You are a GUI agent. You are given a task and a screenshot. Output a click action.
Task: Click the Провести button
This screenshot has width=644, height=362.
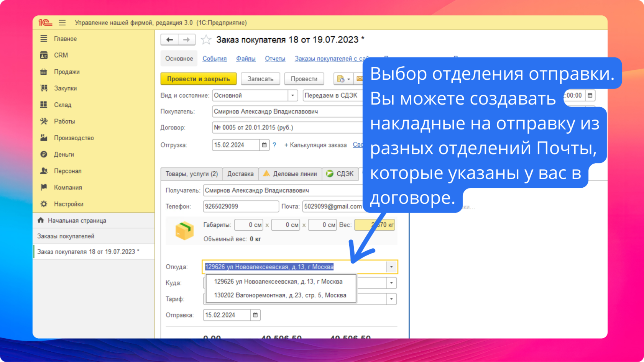coord(304,79)
